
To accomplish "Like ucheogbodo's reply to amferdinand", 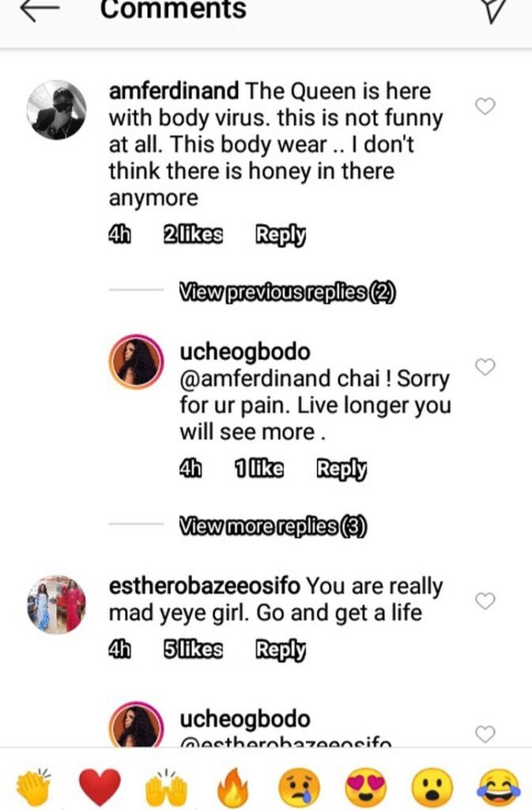I will pyautogui.click(x=485, y=367).
